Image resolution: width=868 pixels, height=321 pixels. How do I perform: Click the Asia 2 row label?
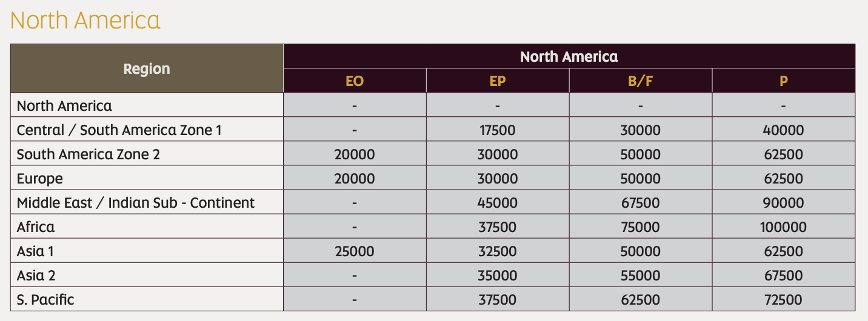36,276
